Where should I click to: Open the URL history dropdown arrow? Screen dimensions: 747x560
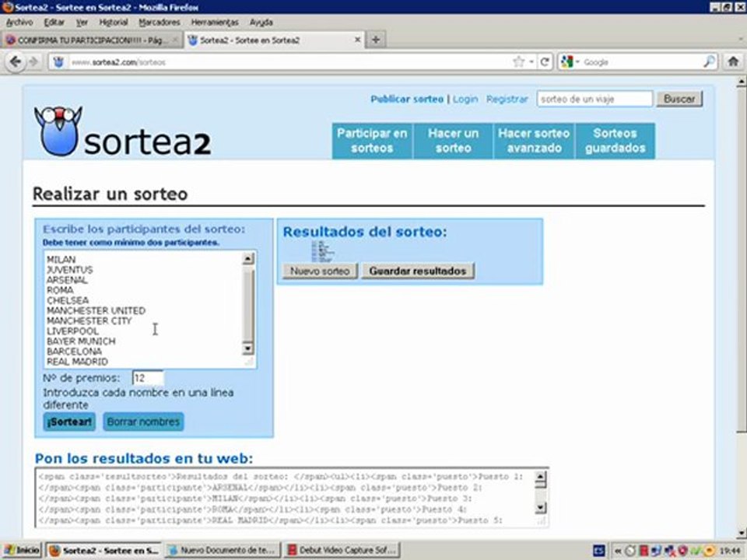tap(531, 62)
